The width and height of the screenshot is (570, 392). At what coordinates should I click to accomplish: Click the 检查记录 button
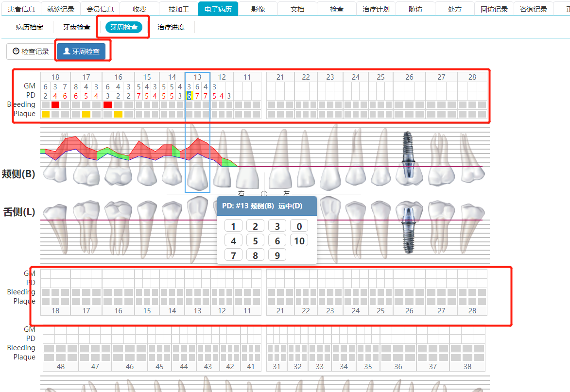31,51
